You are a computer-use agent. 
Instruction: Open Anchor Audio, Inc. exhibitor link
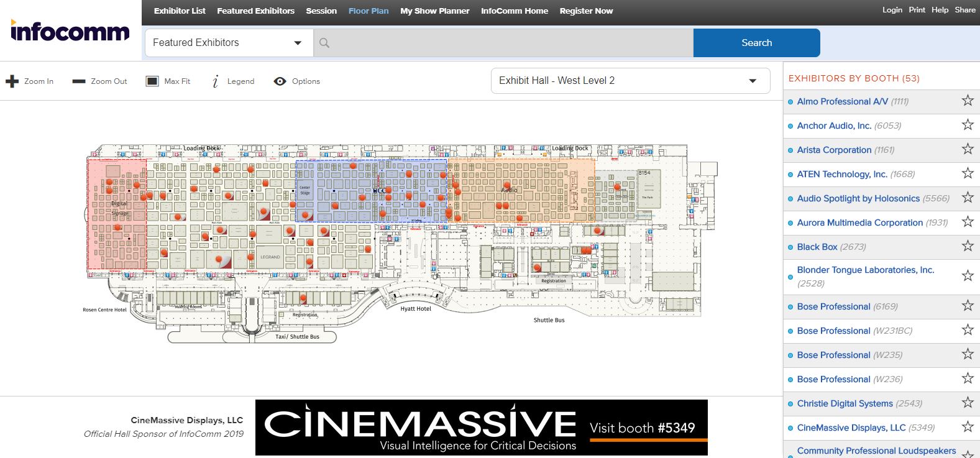point(834,126)
